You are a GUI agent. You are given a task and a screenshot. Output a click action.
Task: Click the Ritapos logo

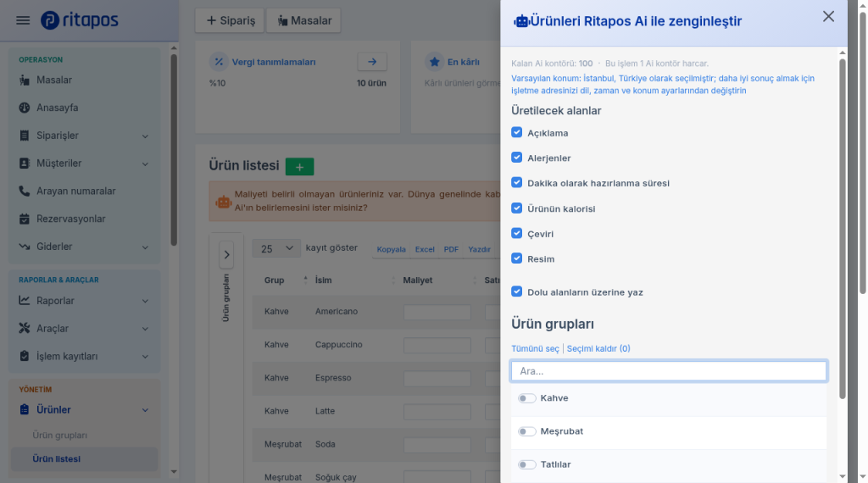[x=80, y=20]
